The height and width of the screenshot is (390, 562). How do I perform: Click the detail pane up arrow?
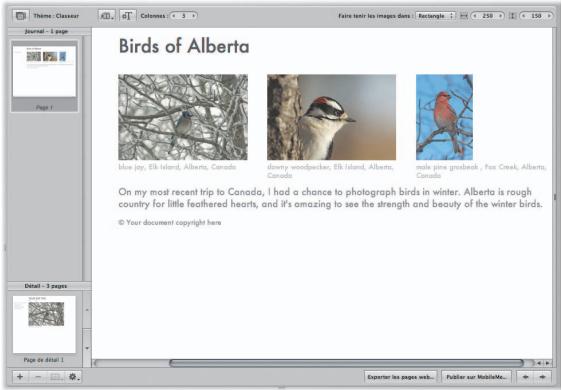click(87, 310)
